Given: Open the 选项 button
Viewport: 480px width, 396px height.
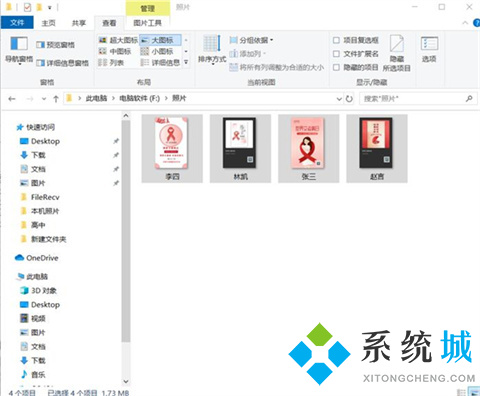Looking at the screenshot, I should [x=429, y=50].
